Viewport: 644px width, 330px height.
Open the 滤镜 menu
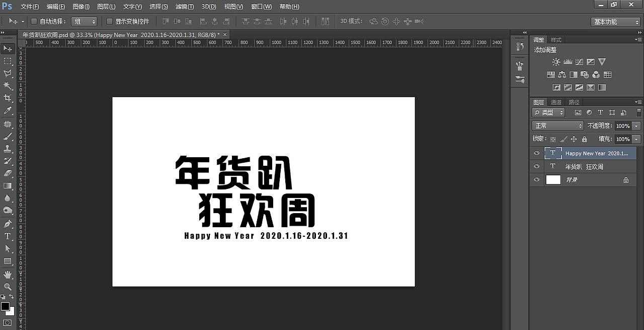[184, 7]
